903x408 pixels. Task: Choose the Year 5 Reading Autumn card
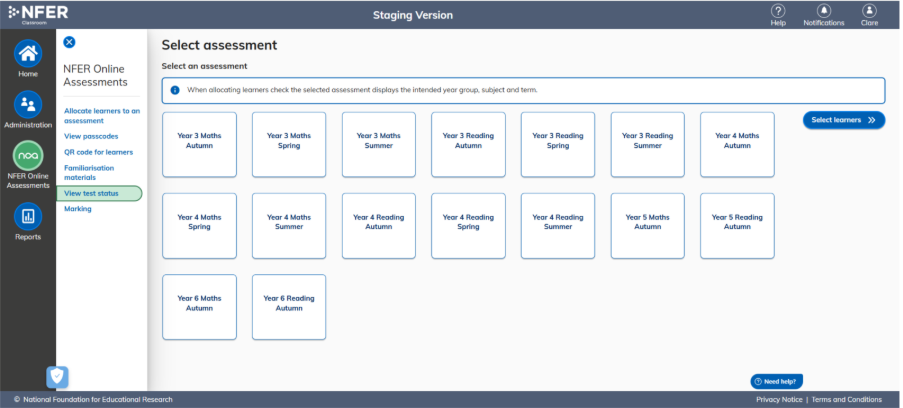737,226
